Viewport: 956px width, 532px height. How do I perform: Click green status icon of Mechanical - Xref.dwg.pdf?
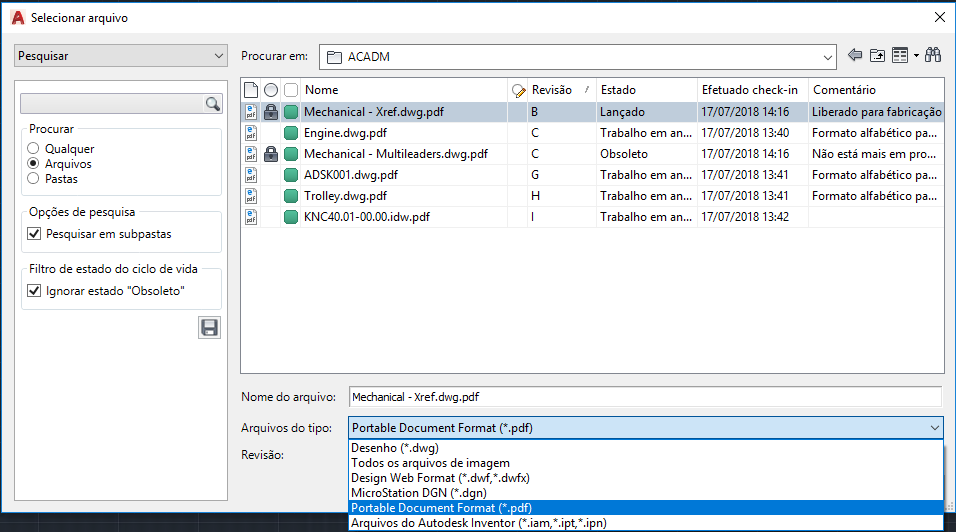click(291, 112)
